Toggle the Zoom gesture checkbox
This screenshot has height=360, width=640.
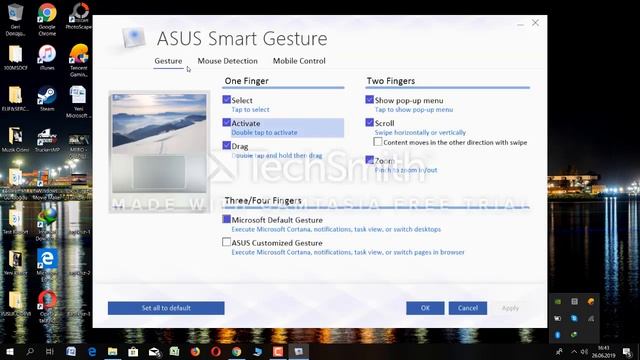tap(369, 160)
